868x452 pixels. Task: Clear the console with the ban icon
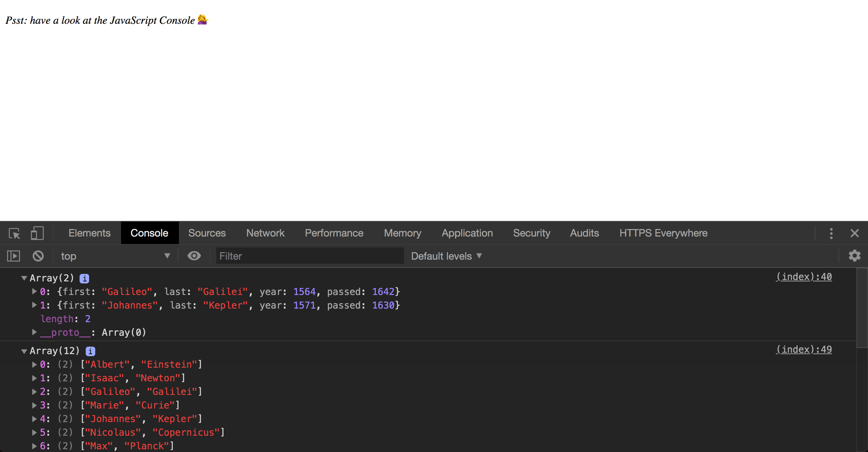click(x=38, y=256)
